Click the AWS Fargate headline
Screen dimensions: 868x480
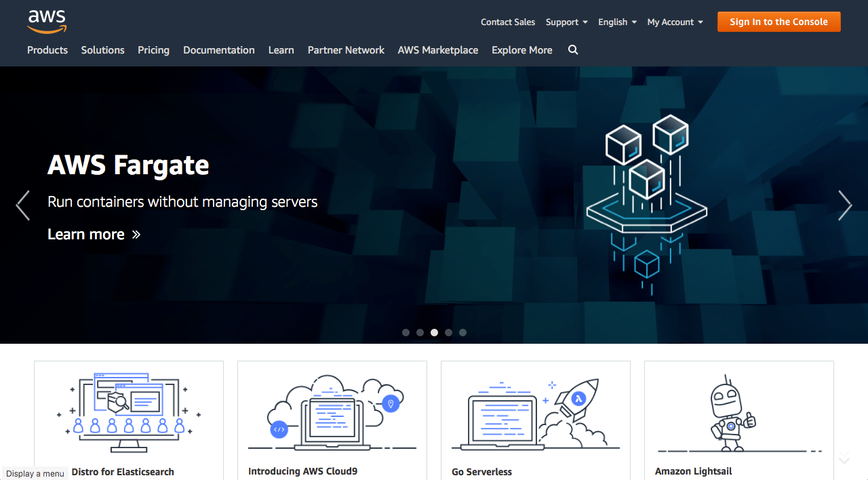[128, 165]
